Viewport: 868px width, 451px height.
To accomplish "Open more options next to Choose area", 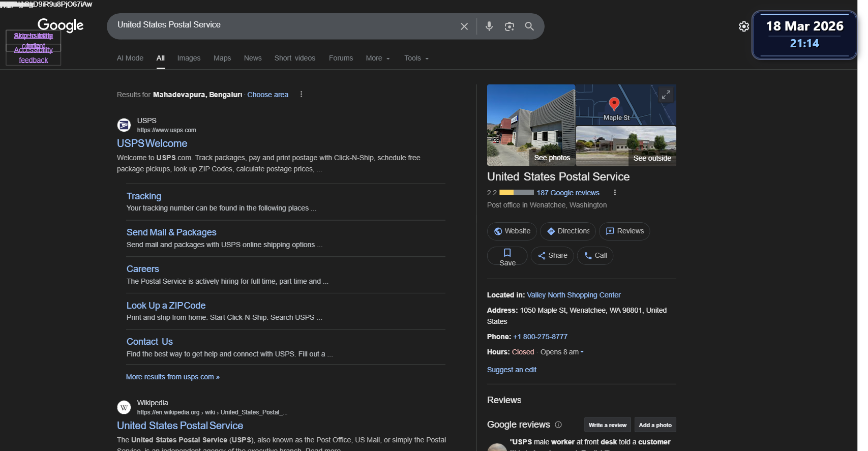I will click(301, 94).
